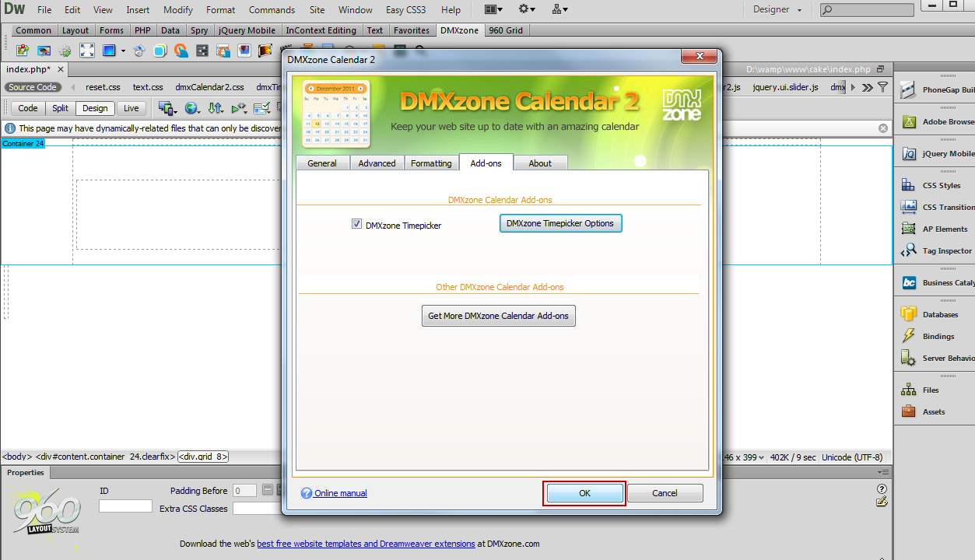Cancel the DMXzone Calendar 2 dialog
Viewport: 975px width, 560px height.
(x=665, y=493)
